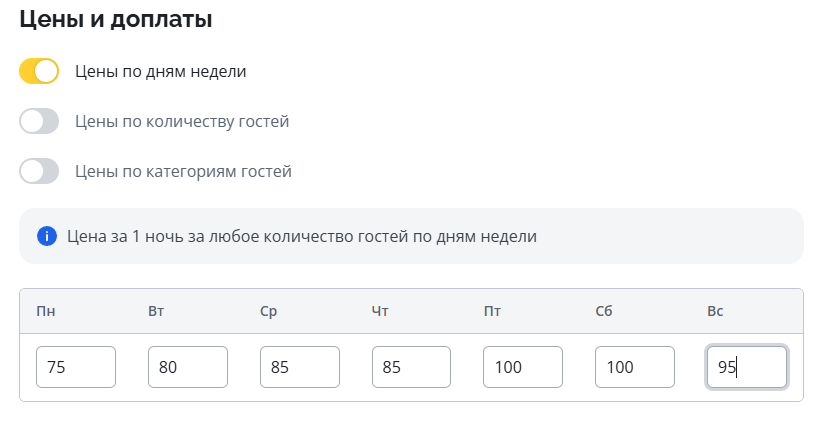Click the "Ср" column header label
The width and height of the screenshot is (816, 423).
point(268,311)
